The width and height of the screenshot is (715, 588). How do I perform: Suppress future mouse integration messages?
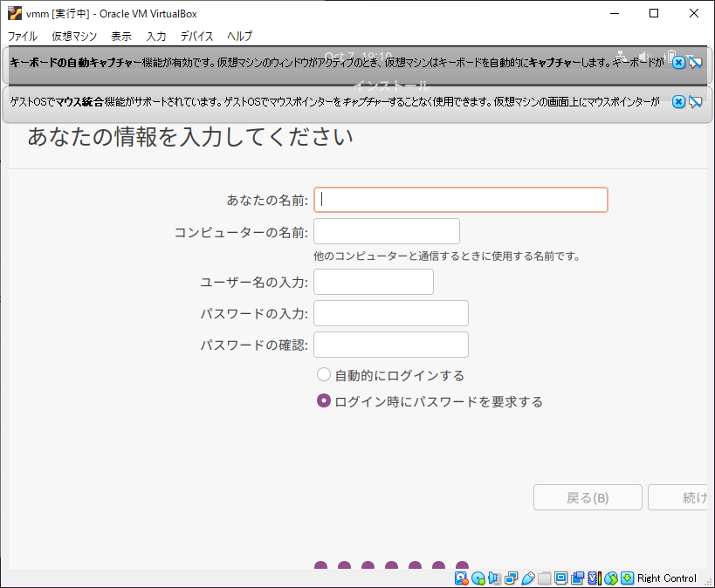pos(696,102)
